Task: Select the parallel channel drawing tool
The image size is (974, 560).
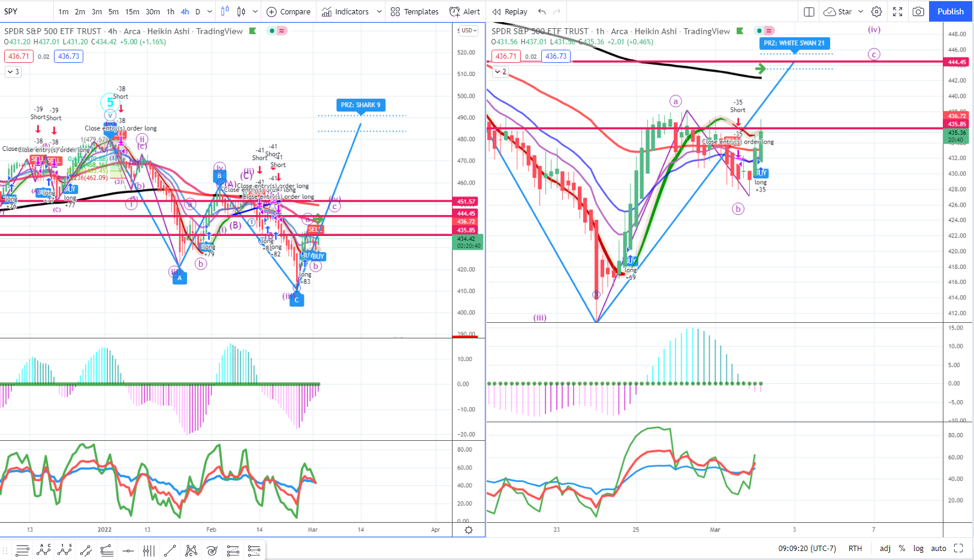Action: click(86, 550)
